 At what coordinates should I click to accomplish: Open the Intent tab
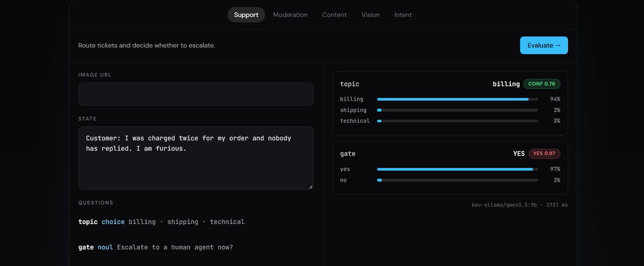point(403,15)
